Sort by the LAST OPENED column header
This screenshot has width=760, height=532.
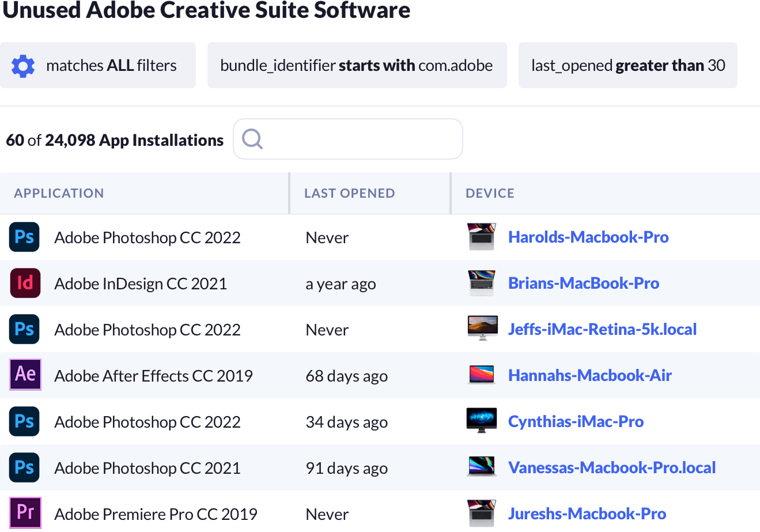(x=349, y=194)
